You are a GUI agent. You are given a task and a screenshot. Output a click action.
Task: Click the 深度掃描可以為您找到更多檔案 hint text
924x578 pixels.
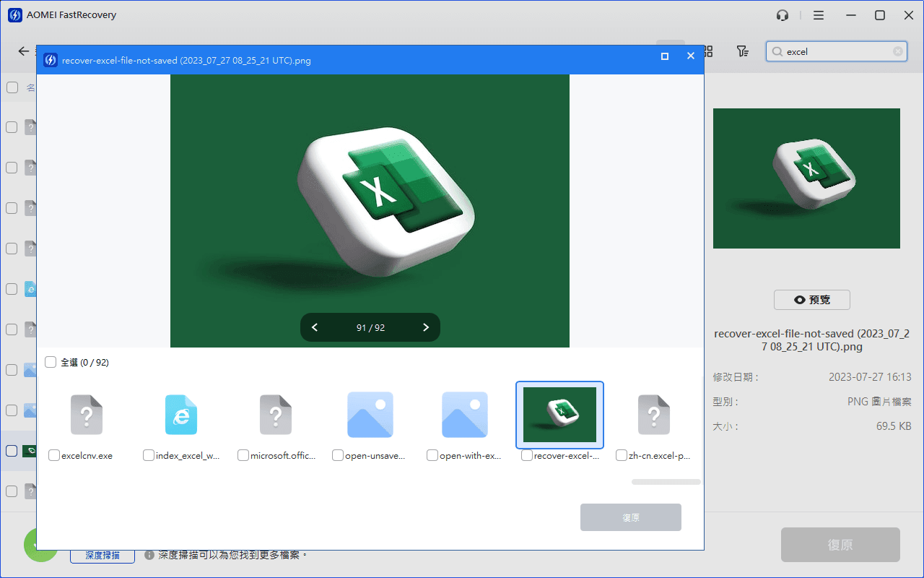click(x=232, y=555)
